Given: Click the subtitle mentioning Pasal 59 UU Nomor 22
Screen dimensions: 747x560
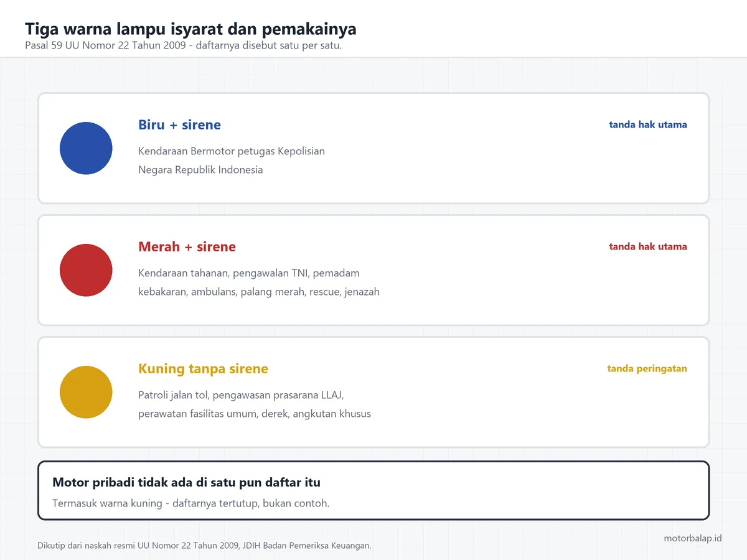Looking at the screenshot, I should point(184,45).
